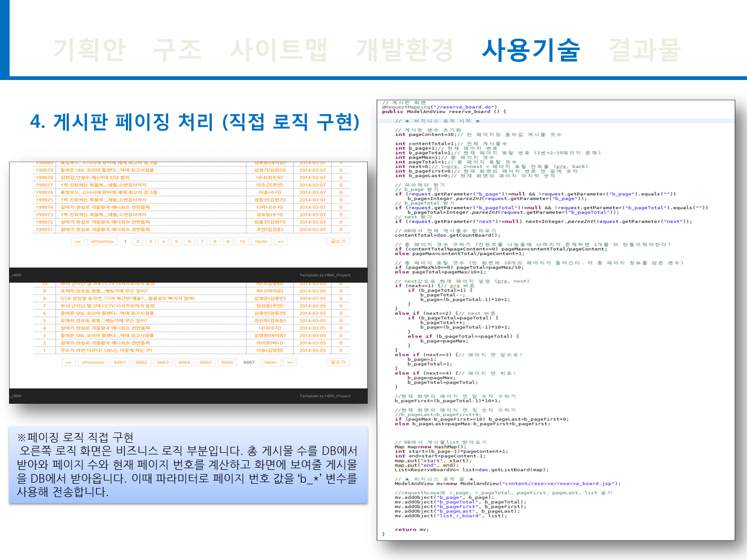Open post 1 무도가 하면 다르다

tap(106, 350)
